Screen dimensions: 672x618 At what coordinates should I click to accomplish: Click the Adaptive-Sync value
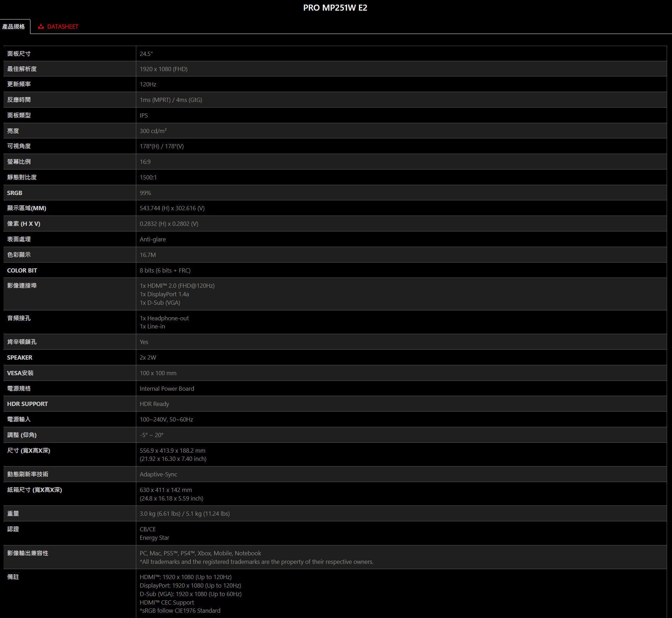click(159, 474)
